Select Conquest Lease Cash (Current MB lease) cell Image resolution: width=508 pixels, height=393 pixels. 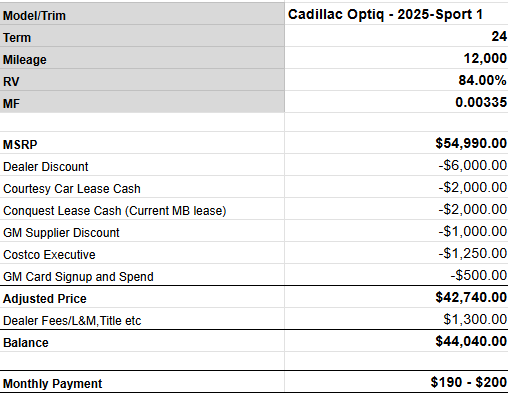142,209
